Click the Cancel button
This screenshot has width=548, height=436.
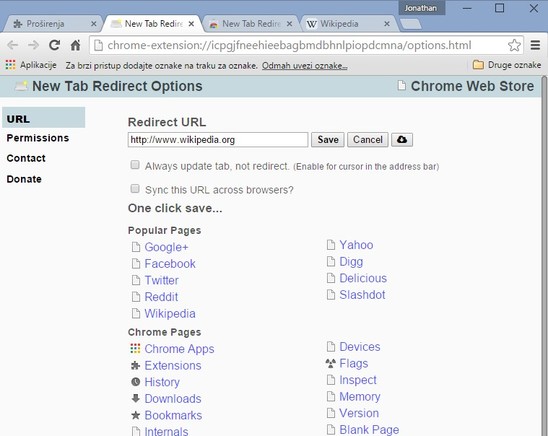point(368,140)
